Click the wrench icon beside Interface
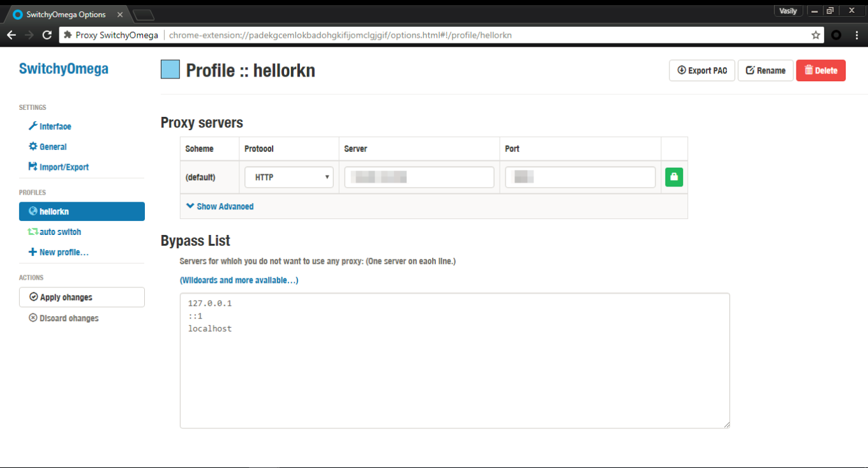 click(x=33, y=126)
